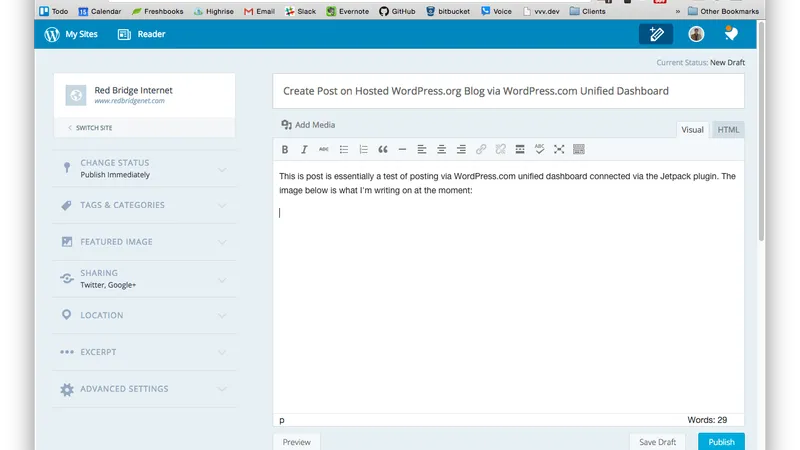Align text right
Viewport: 800px width, 450px height.
pyautogui.click(x=461, y=149)
